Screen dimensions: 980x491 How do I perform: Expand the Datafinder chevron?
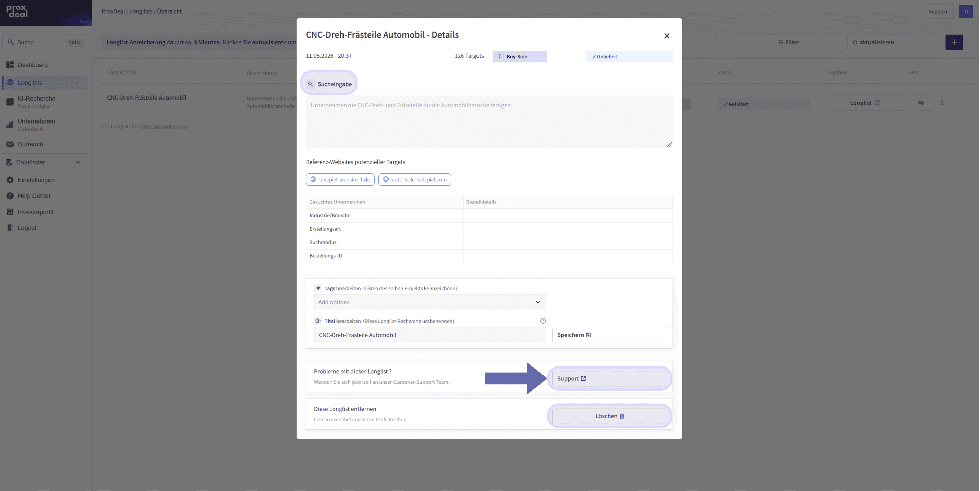pos(78,162)
